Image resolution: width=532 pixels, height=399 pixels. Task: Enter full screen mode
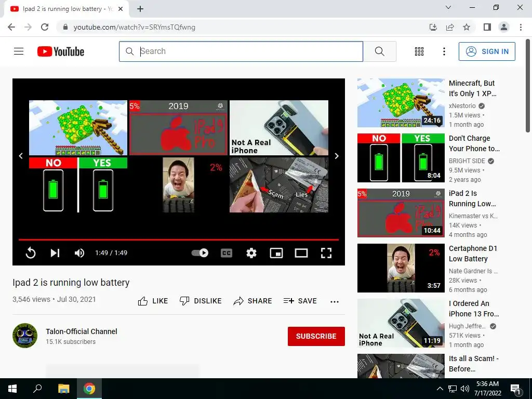(326, 253)
